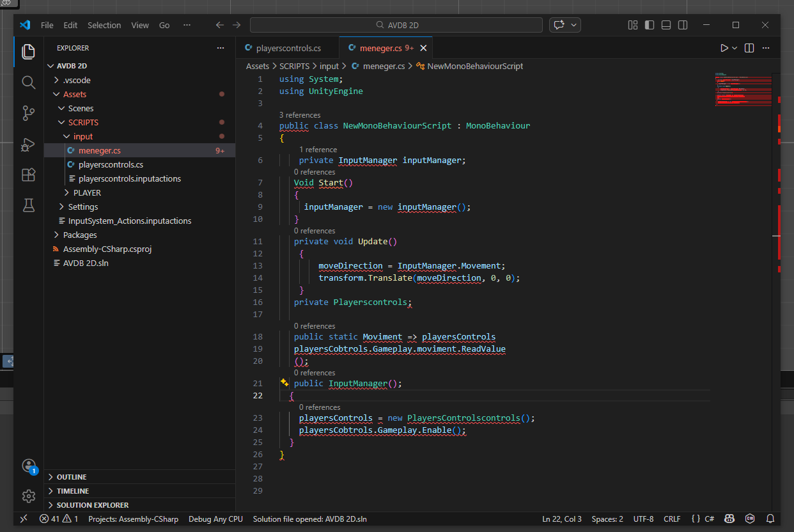
Task: Click the code minimap preview
Action: click(x=743, y=90)
